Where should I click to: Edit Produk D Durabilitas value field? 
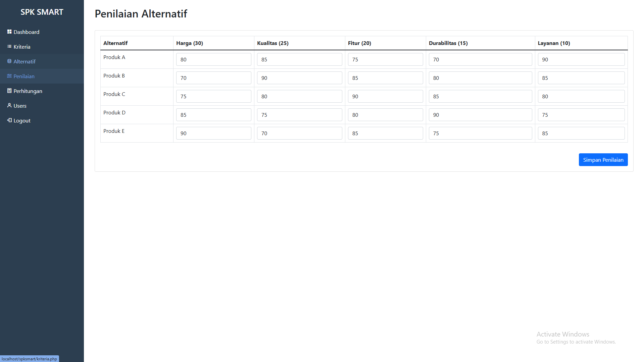click(x=481, y=115)
